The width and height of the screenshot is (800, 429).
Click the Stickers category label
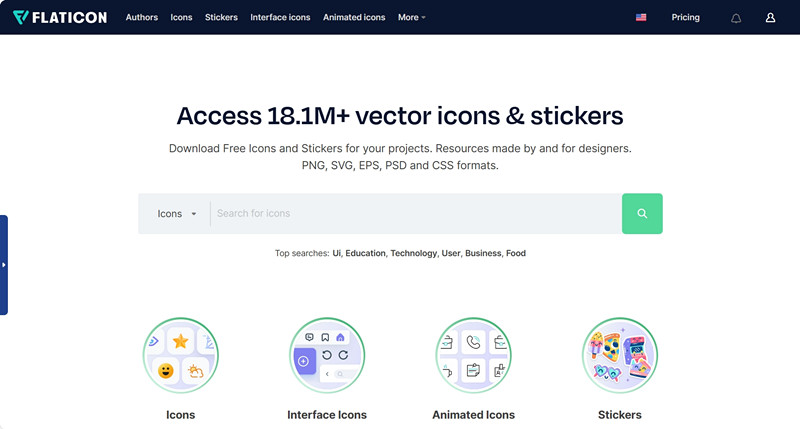(620, 415)
